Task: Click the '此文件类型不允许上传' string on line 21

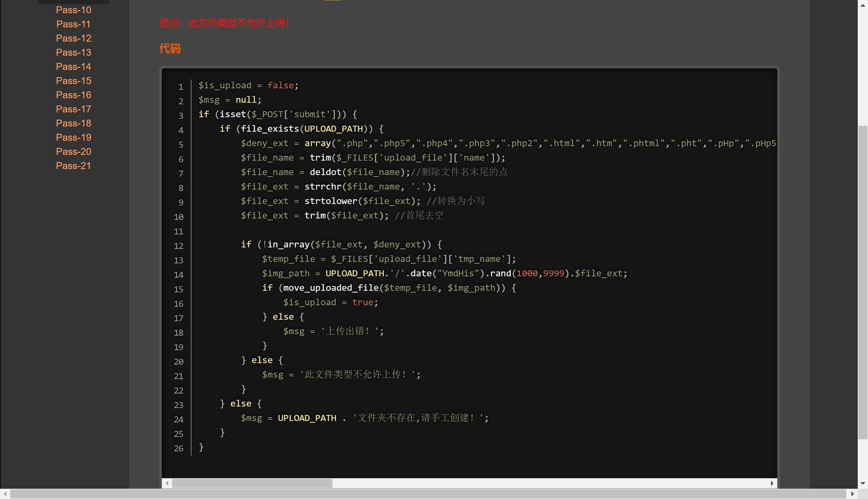Action: coord(357,375)
